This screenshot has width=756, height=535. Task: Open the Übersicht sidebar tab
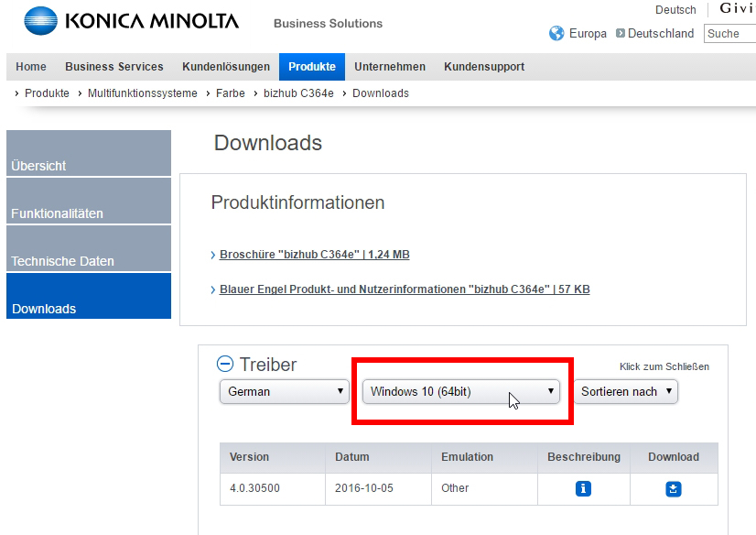click(x=89, y=153)
